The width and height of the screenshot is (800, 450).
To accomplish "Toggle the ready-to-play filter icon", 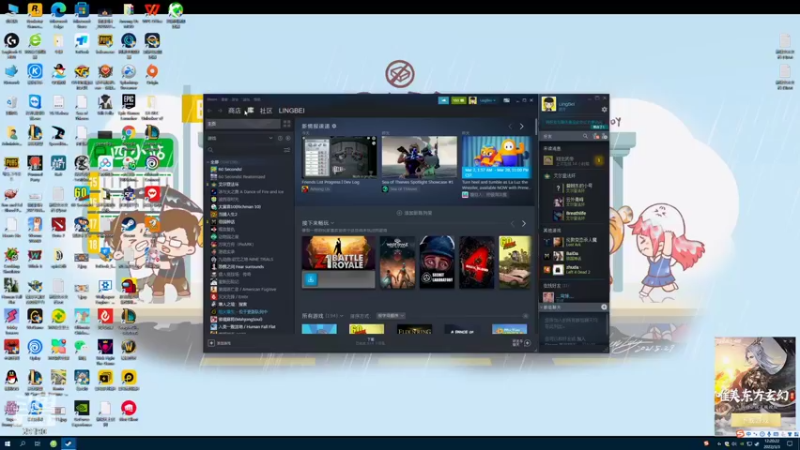I will [x=288, y=138].
